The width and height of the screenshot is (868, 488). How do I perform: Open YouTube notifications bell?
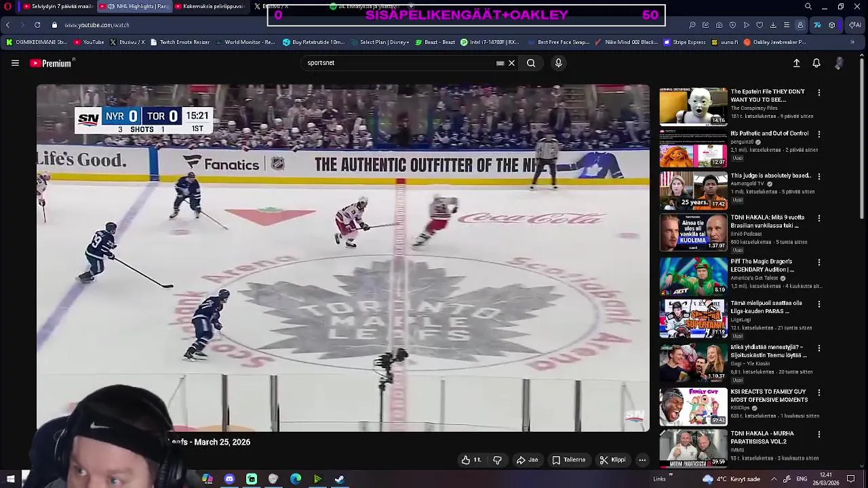point(816,63)
